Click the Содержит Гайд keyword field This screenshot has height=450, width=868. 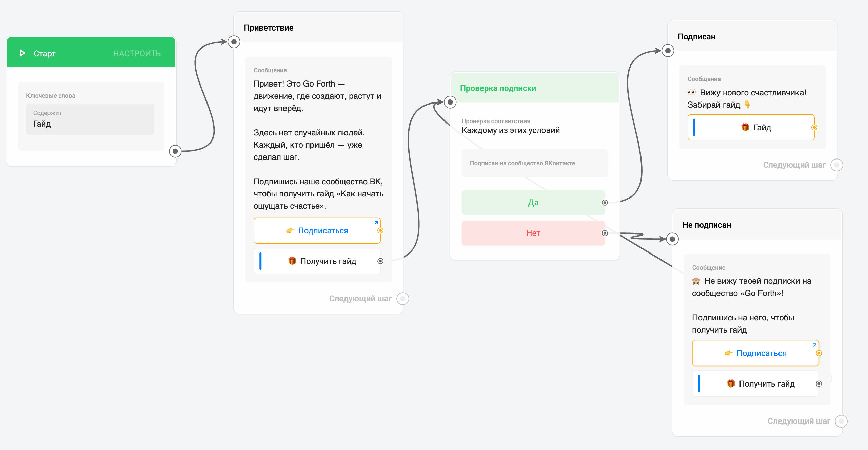click(90, 119)
